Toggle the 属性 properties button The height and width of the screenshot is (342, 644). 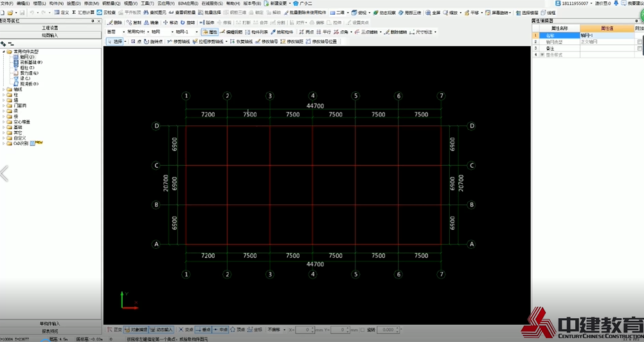[x=210, y=32]
